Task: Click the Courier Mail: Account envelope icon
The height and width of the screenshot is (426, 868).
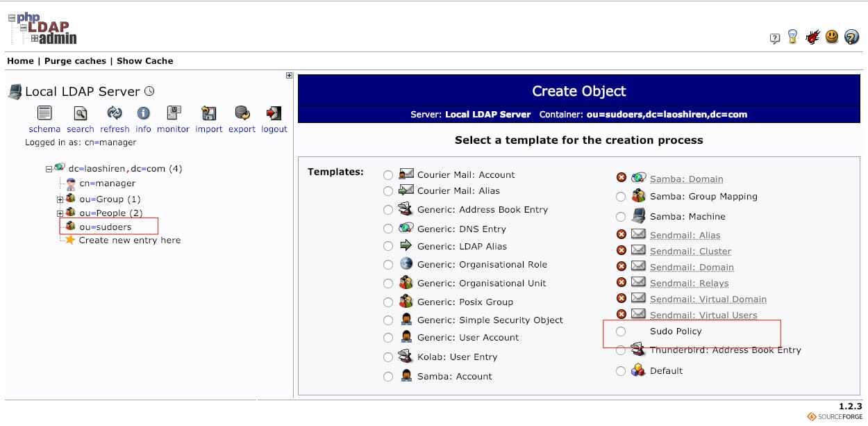Action: 406,174
